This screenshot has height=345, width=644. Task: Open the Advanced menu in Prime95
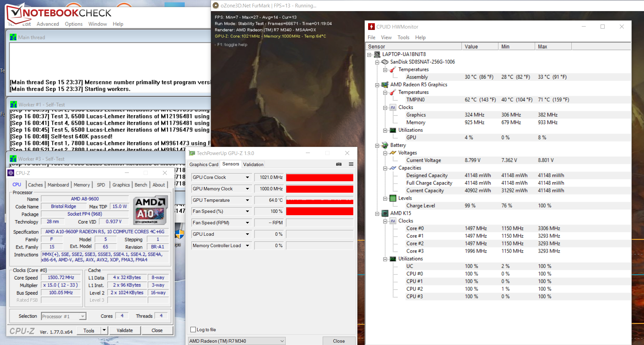pyautogui.click(x=48, y=24)
